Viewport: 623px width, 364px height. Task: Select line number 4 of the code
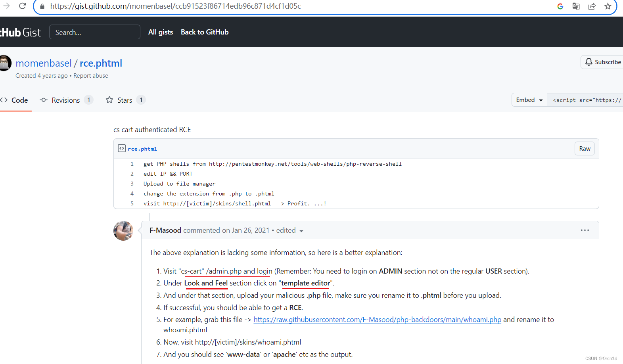pyautogui.click(x=132, y=193)
